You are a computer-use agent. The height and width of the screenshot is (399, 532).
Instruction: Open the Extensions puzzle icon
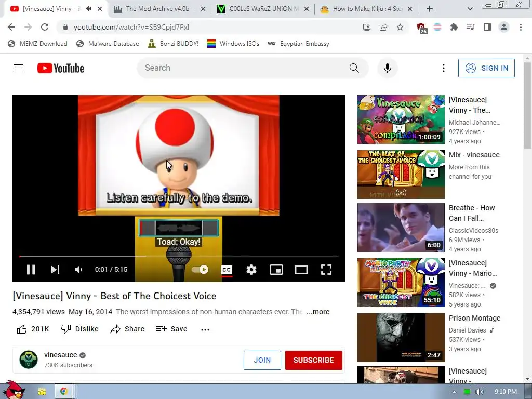click(454, 27)
